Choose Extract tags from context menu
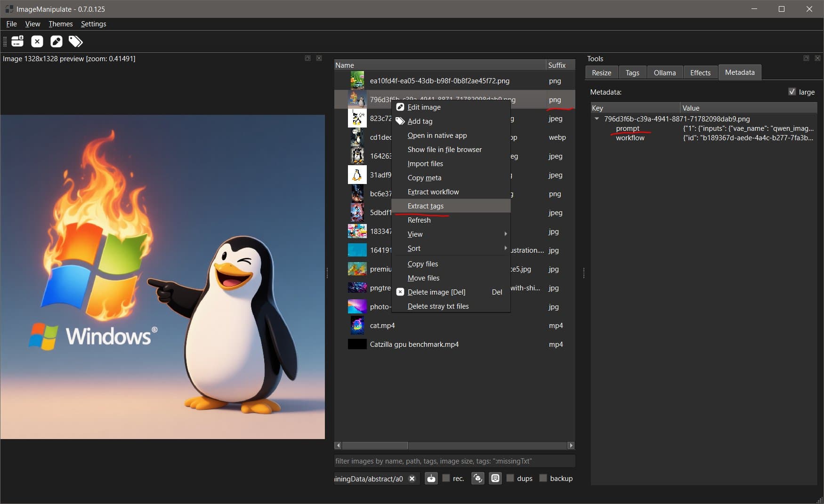The height and width of the screenshot is (504, 824). coord(451,206)
